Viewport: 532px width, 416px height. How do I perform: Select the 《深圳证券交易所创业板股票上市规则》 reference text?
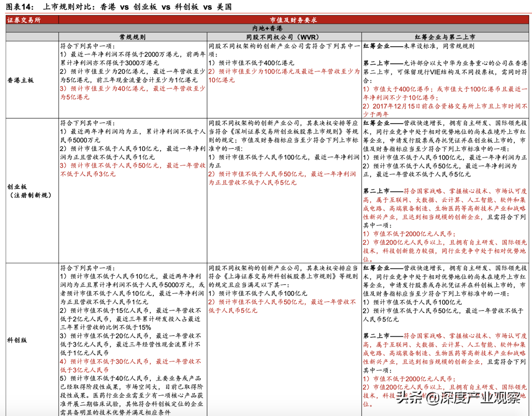[x=287, y=131]
